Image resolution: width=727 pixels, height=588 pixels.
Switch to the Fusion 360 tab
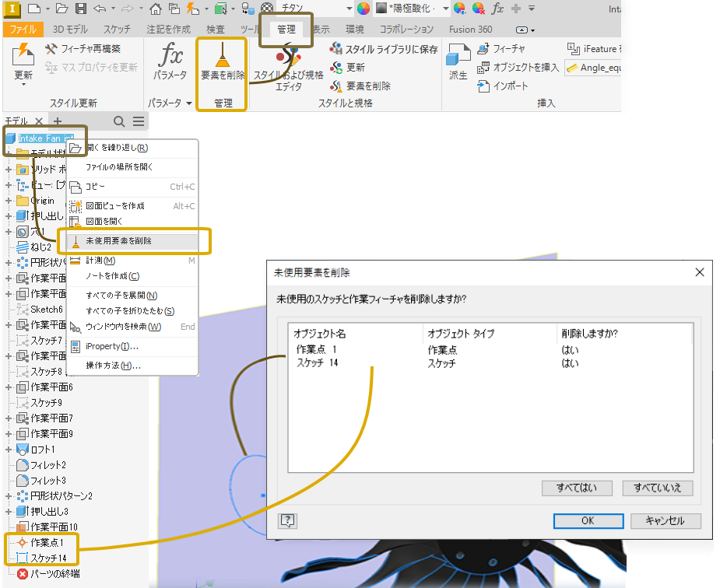(471, 30)
